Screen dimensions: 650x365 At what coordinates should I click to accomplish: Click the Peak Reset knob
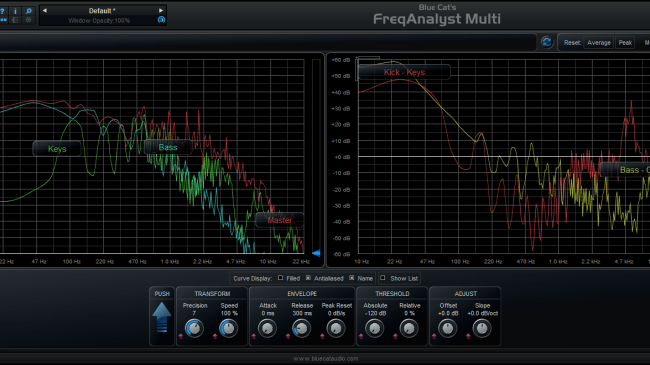[336, 328]
